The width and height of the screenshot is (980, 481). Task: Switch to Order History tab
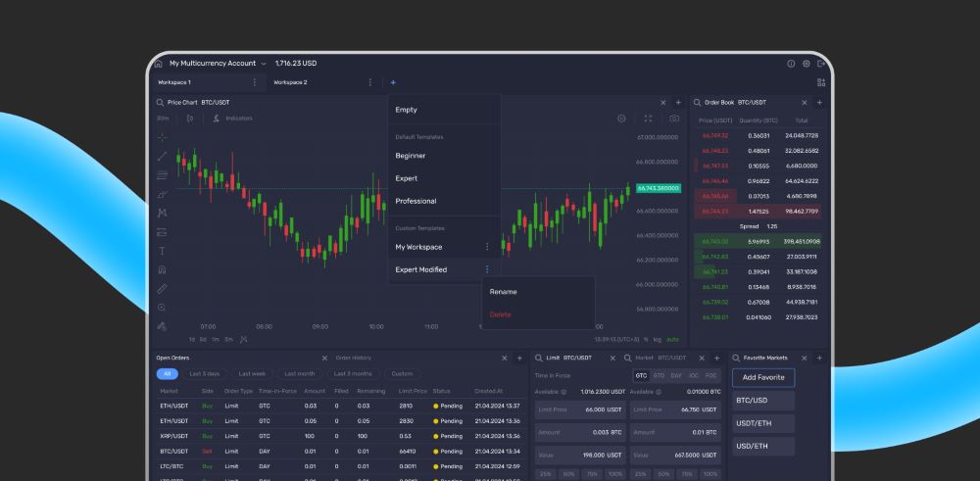(x=353, y=358)
